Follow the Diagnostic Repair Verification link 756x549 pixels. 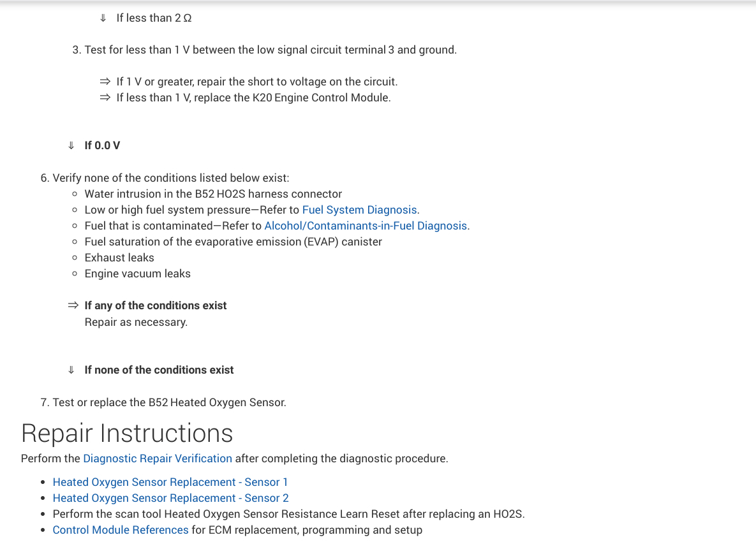pyautogui.click(x=158, y=458)
